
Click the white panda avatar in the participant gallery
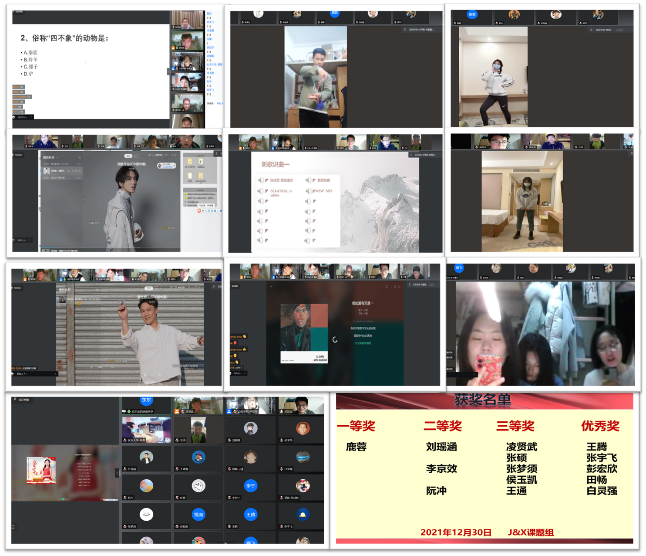pyautogui.click(x=198, y=485)
